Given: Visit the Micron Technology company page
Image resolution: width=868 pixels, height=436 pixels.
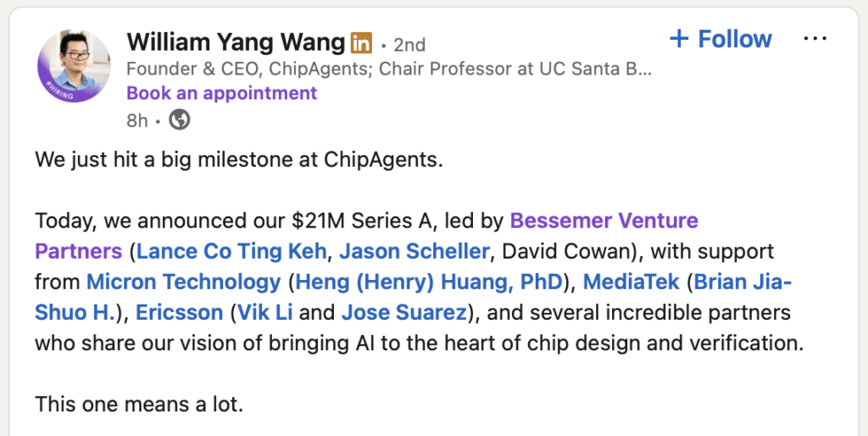Looking at the screenshot, I should click(183, 282).
